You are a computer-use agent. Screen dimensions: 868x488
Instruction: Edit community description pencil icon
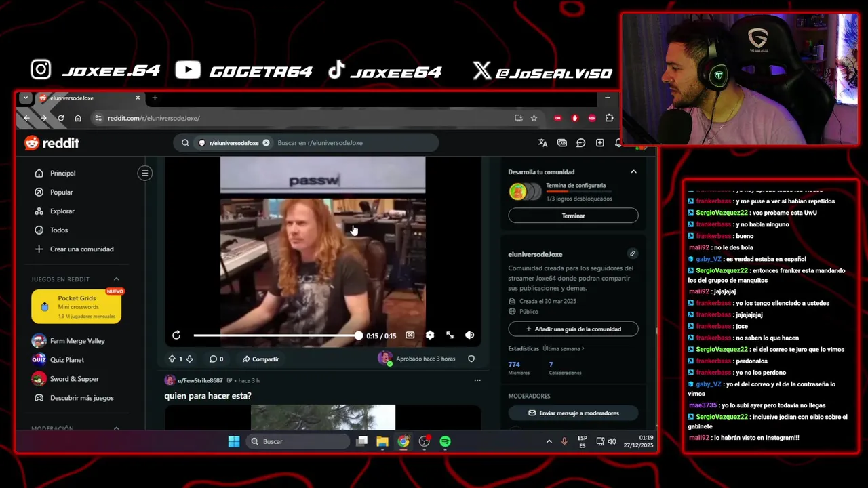[632, 253]
